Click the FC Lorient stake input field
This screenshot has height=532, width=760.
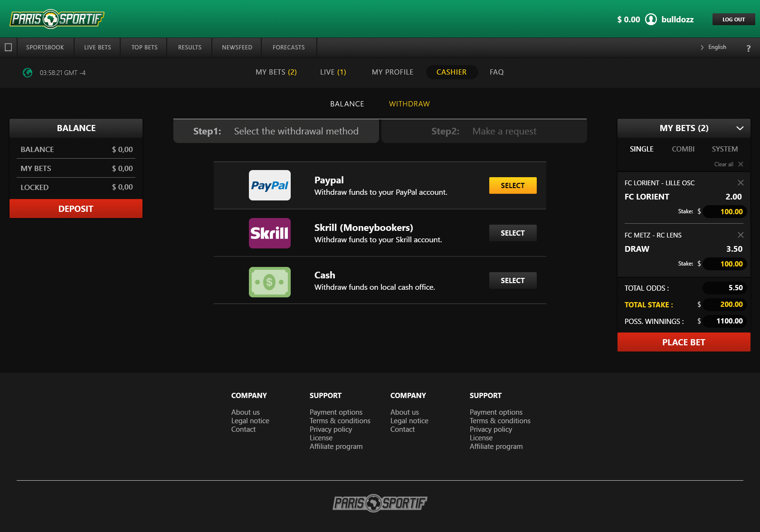pyautogui.click(x=725, y=212)
